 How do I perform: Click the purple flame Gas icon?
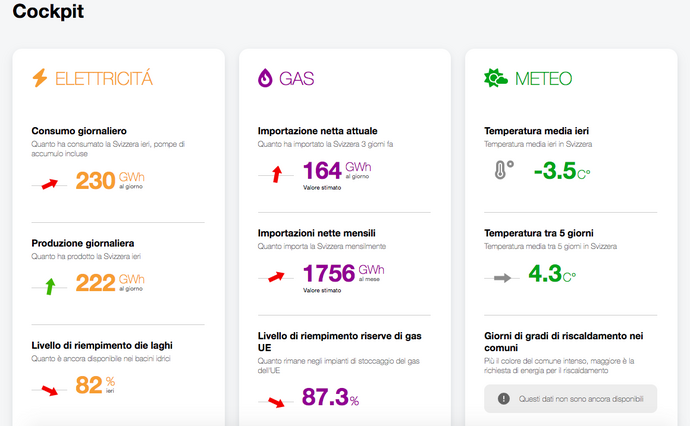265,78
